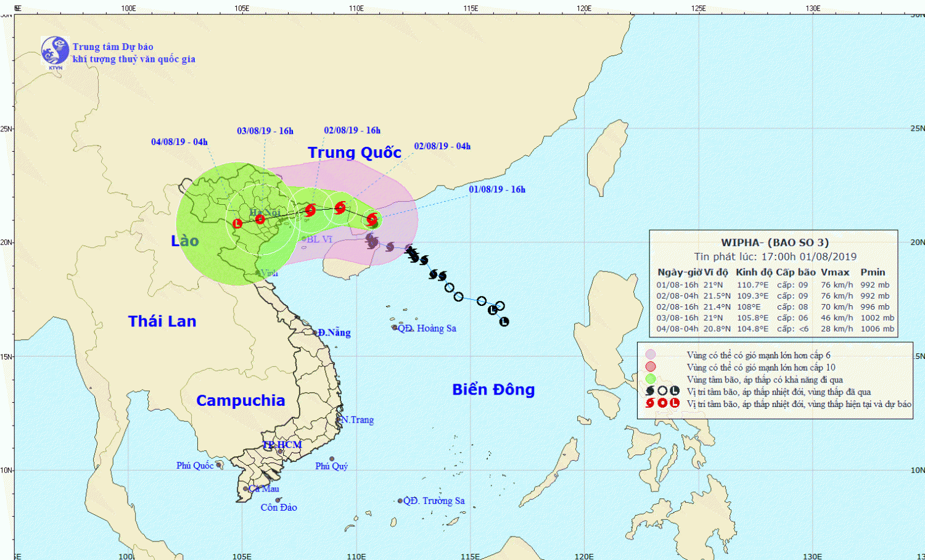Click the 110.7°E longitude cell
925x560 pixels.
pos(753,285)
